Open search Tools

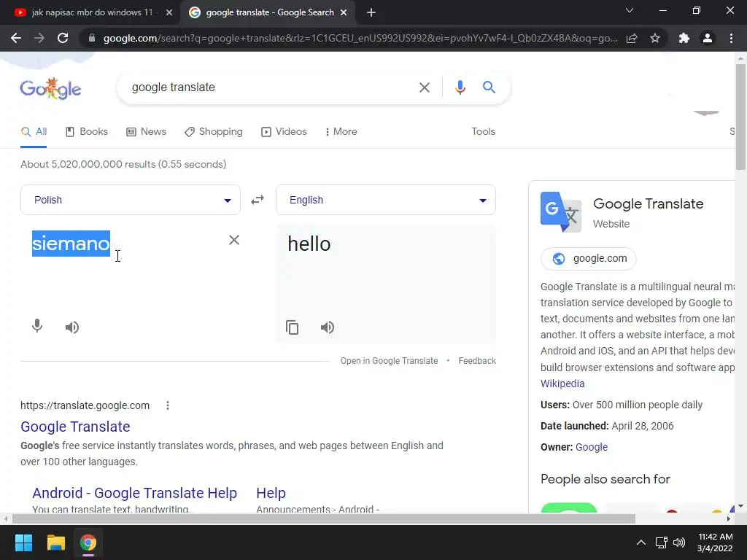tap(483, 132)
